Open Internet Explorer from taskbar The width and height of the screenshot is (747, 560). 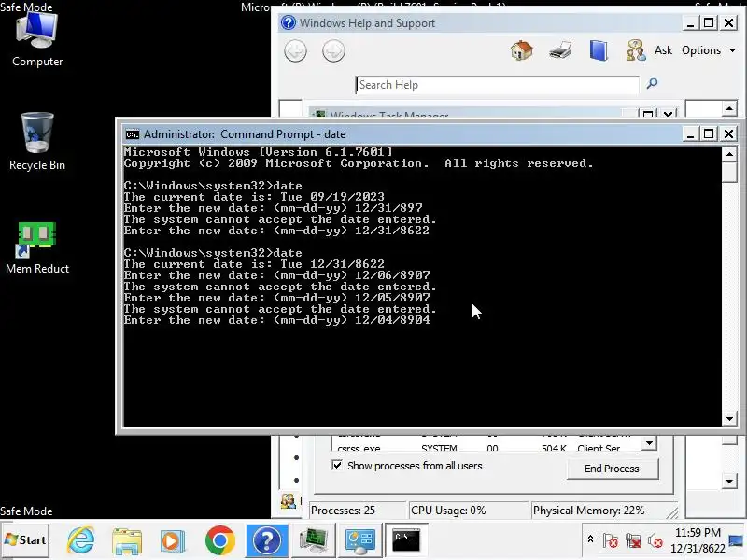(x=81, y=540)
